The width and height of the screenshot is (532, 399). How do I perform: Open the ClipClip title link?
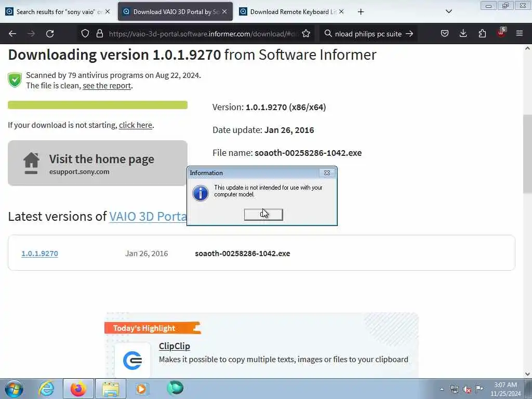[x=175, y=346]
